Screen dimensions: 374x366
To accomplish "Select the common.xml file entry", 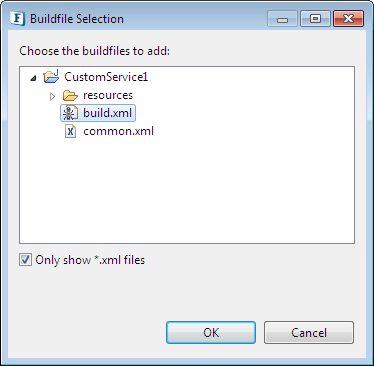I will 118,131.
